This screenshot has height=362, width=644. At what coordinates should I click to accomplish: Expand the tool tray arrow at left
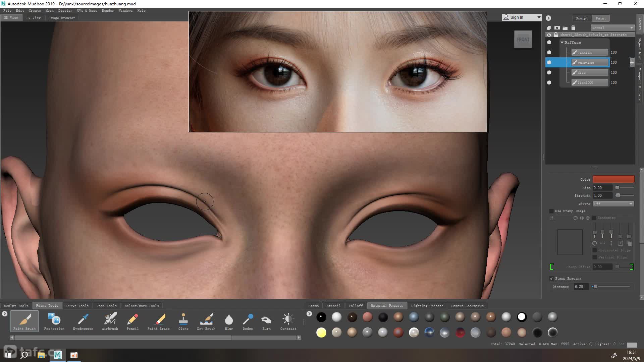(x=4, y=314)
